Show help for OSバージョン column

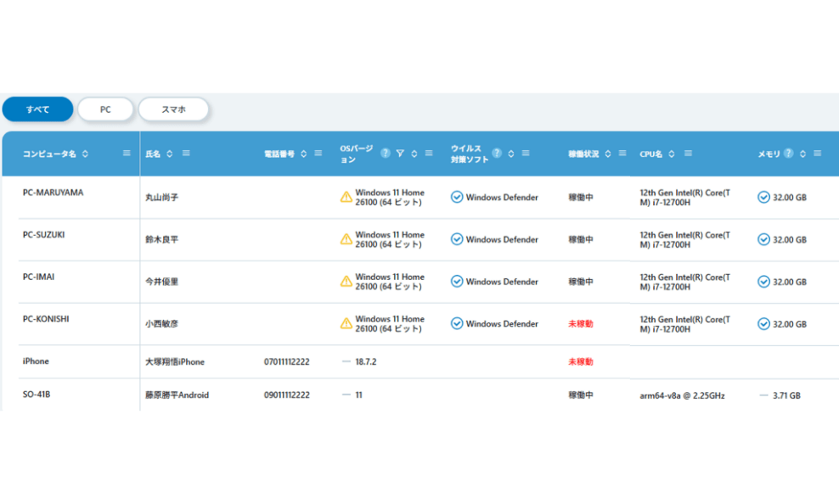[386, 154]
